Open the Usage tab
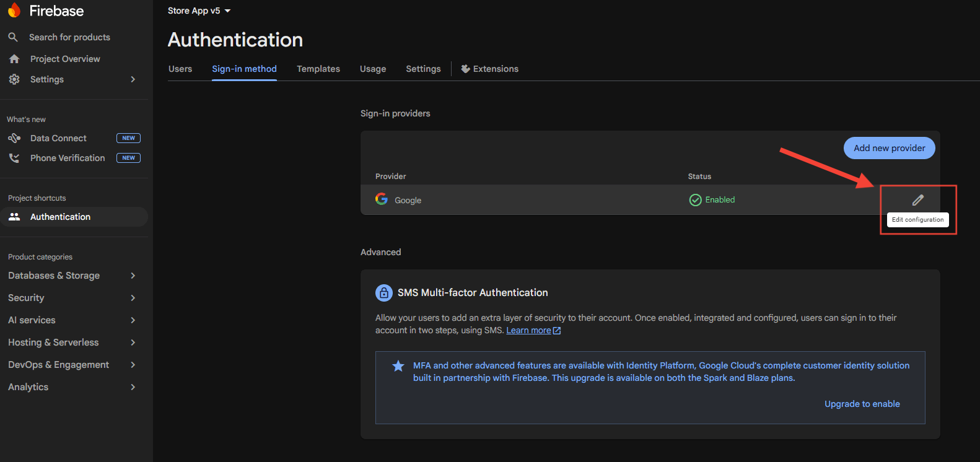The width and height of the screenshot is (980, 462). point(373,69)
